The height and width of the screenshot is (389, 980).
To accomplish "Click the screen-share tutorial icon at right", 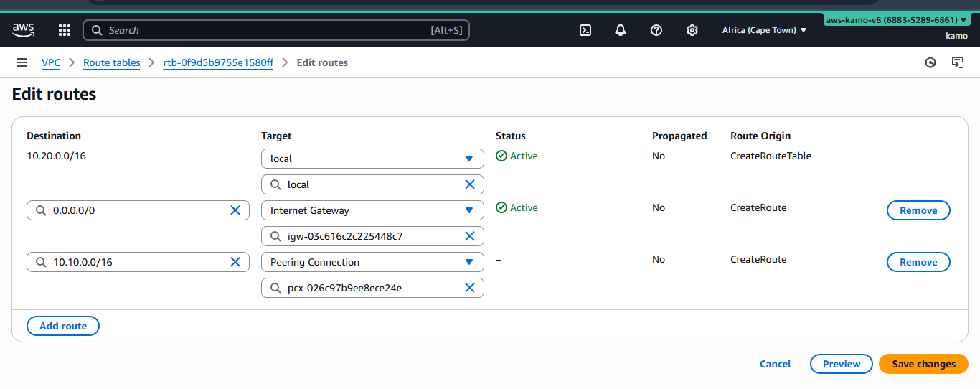I will pyautogui.click(x=958, y=62).
